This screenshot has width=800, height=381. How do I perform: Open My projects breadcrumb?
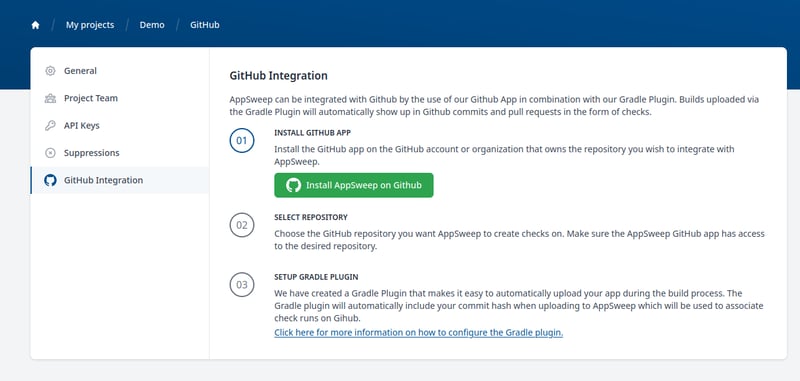pyautogui.click(x=90, y=25)
